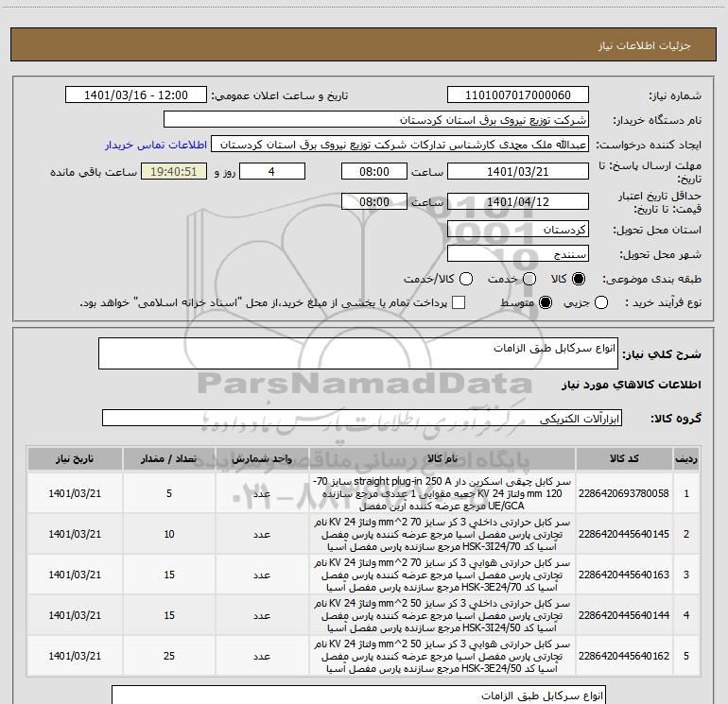Check the اسناد خزانه اسلامی payment checkbox

tap(459, 302)
